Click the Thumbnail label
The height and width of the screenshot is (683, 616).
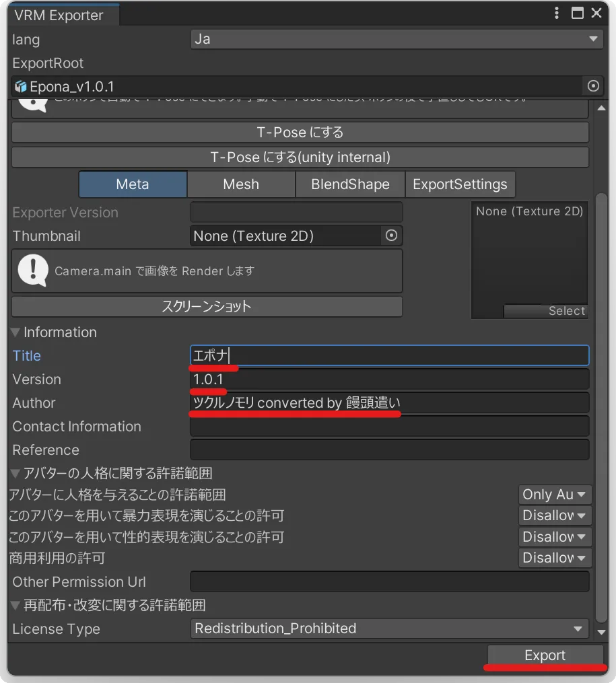coord(46,236)
